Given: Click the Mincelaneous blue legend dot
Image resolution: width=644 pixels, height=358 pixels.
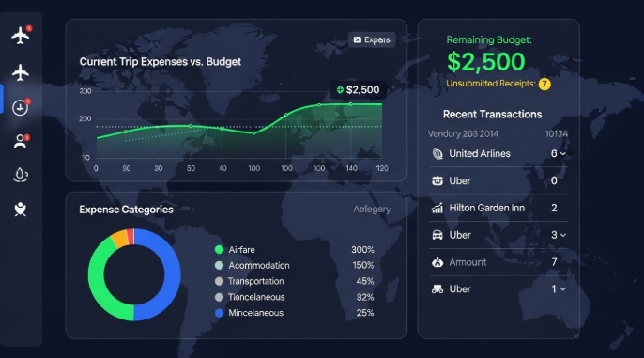Looking at the screenshot, I should coord(219,313).
